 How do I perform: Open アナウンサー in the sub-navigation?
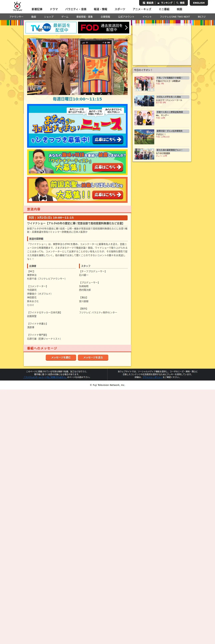click(16, 17)
